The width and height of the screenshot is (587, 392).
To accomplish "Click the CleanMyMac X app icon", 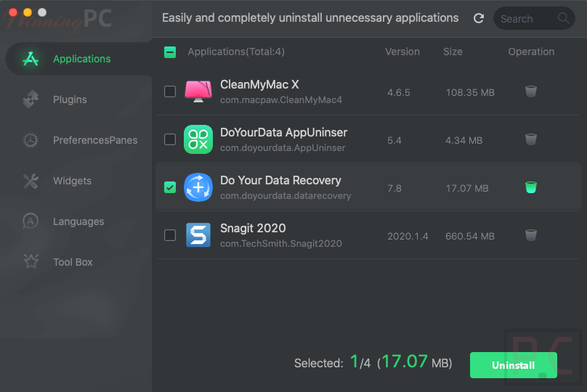I will 198,91.
